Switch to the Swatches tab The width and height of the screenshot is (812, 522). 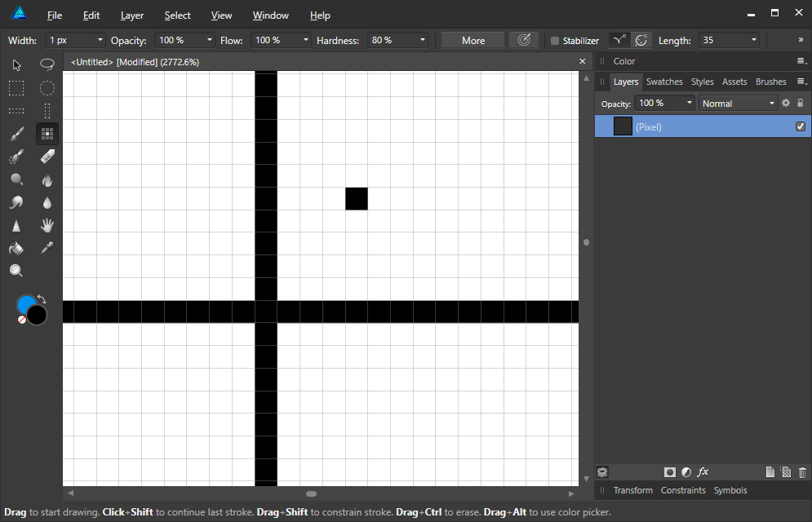tap(663, 81)
